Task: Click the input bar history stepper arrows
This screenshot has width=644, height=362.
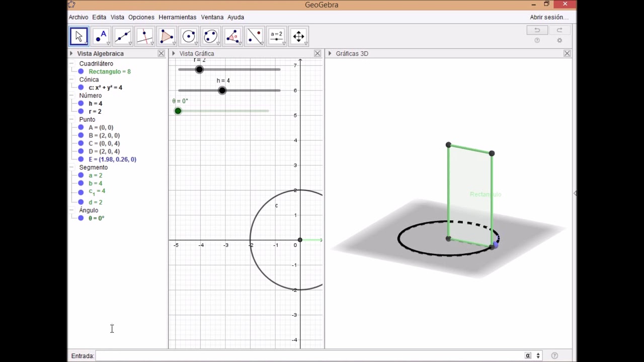Action: point(538,355)
